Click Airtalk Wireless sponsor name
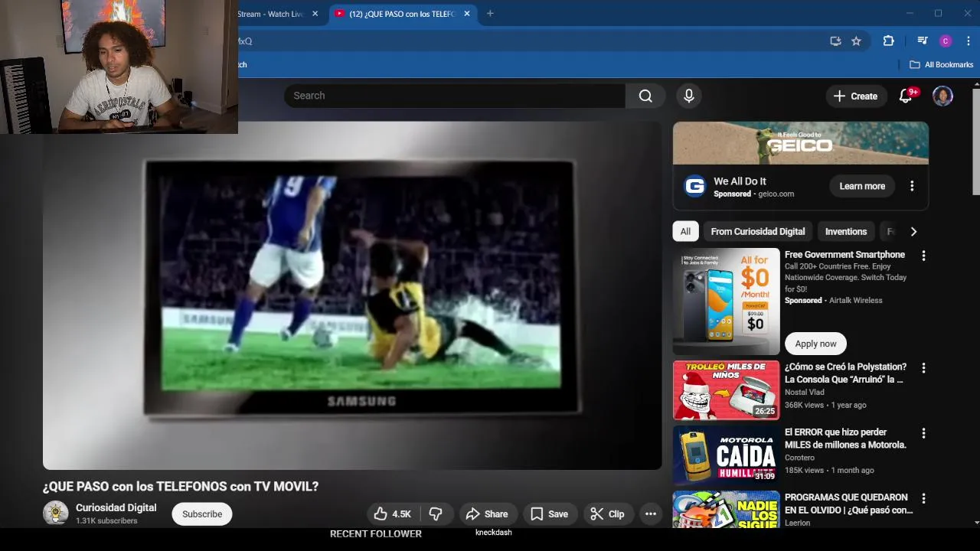Viewport: 980px width, 551px height. point(855,301)
